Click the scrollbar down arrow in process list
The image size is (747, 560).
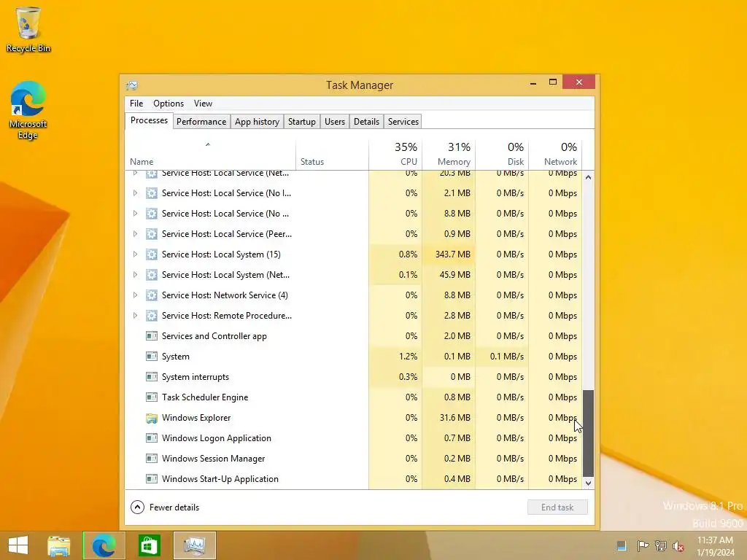(589, 483)
